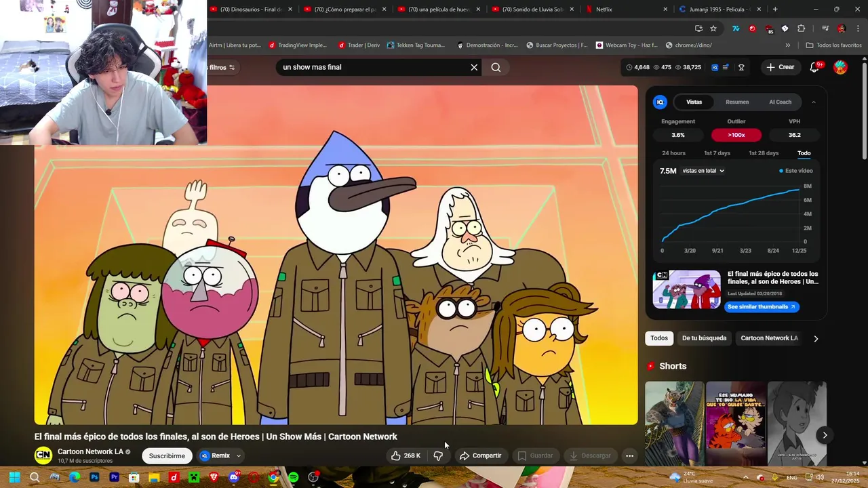The image size is (868, 488).
Task: Switch to the Vistas tab
Action: 694,102
